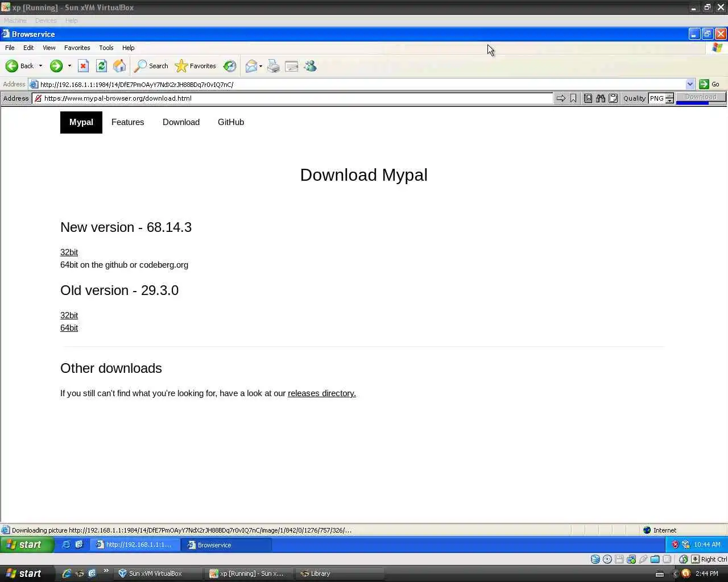This screenshot has height=582, width=728.
Task: Click the History icon in toolbar
Action: [230, 66]
